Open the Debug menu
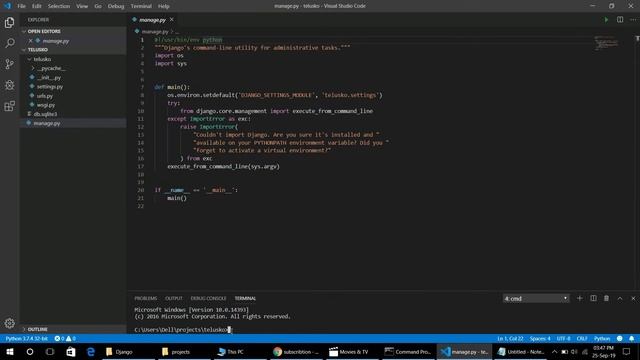The height and width of the screenshot is (360, 640). coord(116,6)
